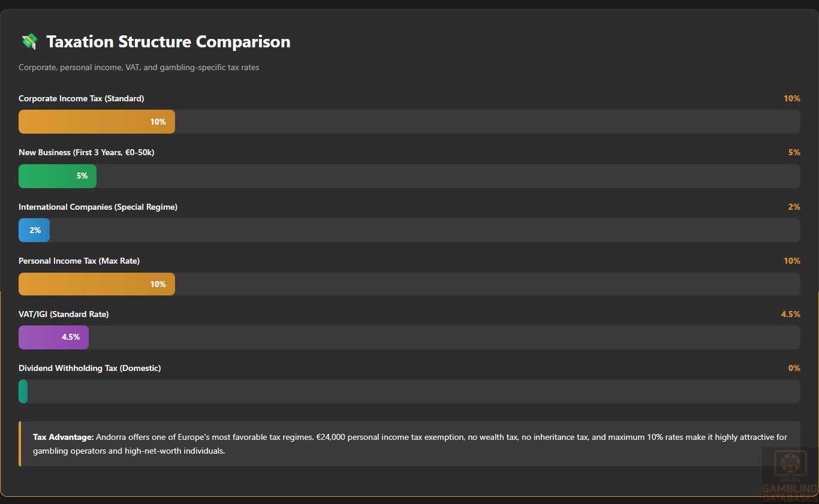The height and width of the screenshot is (504, 819).
Task: Click the bold Tax Advantage text
Action: pyautogui.click(x=63, y=437)
